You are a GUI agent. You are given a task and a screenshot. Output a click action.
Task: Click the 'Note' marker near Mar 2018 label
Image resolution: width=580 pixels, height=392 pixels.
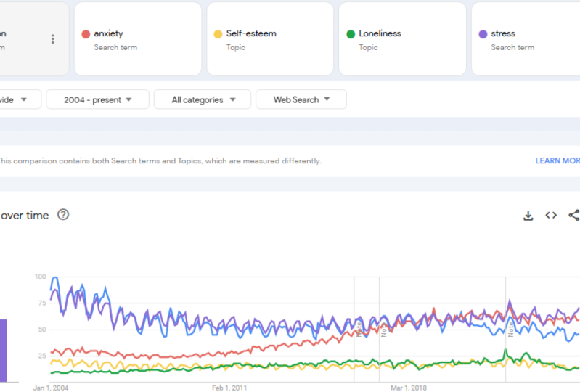383,330
